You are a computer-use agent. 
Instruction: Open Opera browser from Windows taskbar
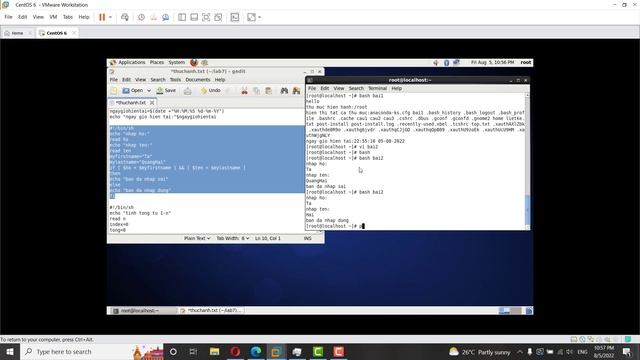(x=235, y=351)
